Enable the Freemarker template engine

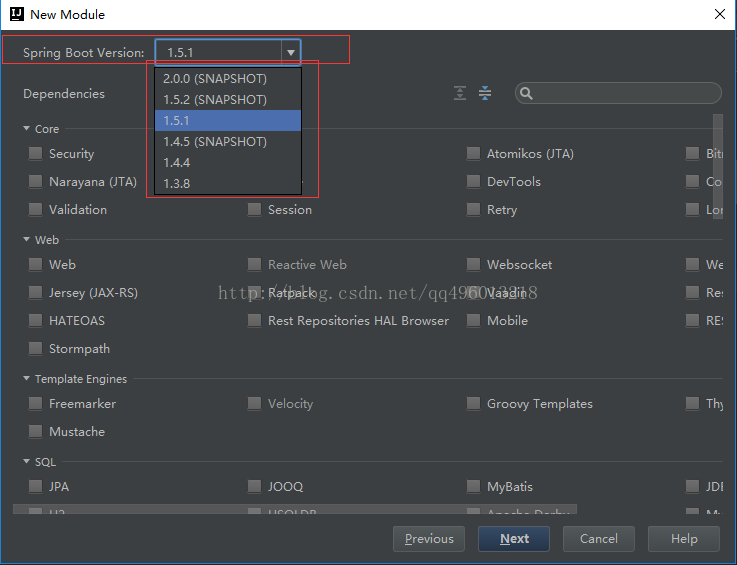click(x=35, y=404)
